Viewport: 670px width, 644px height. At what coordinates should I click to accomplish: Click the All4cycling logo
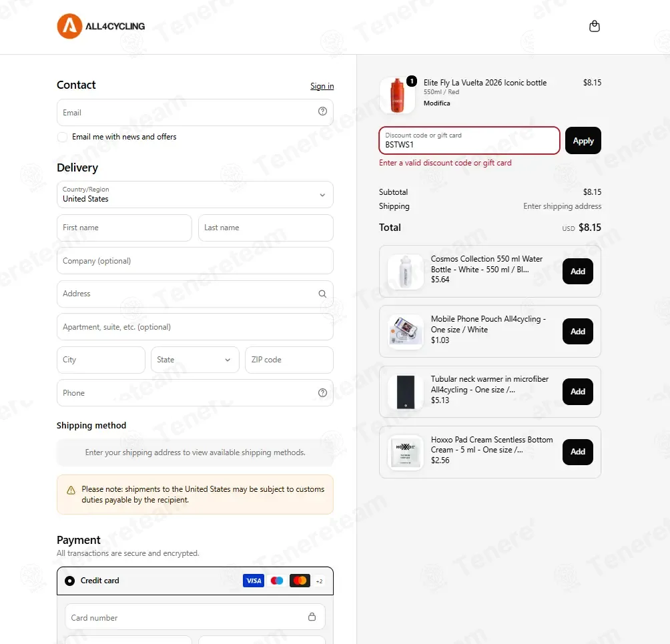click(101, 26)
